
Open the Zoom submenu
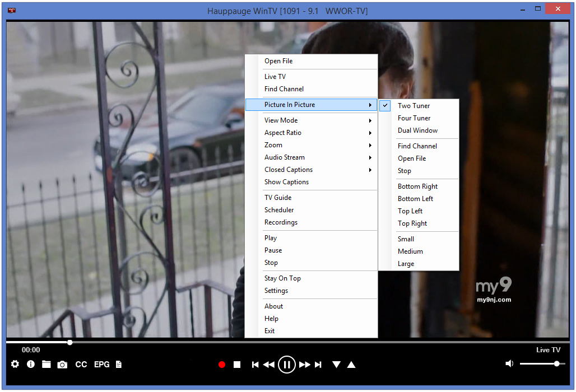(273, 145)
